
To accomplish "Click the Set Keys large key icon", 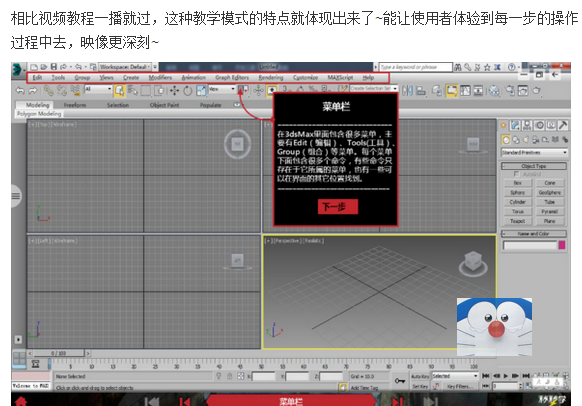I will pyautogui.click(x=400, y=381).
